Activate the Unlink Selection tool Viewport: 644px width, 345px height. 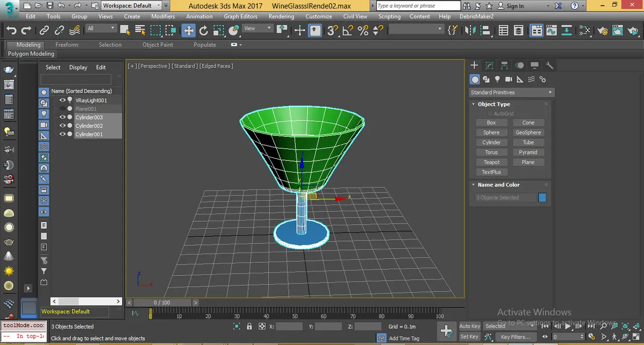[x=59, y=31]
